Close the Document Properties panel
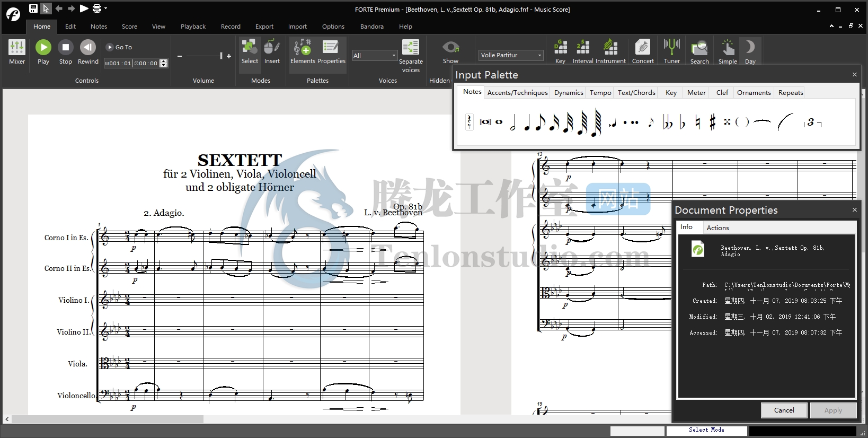Image resolution: width=868 pixels, height=438 pixels. coord(854,210)
